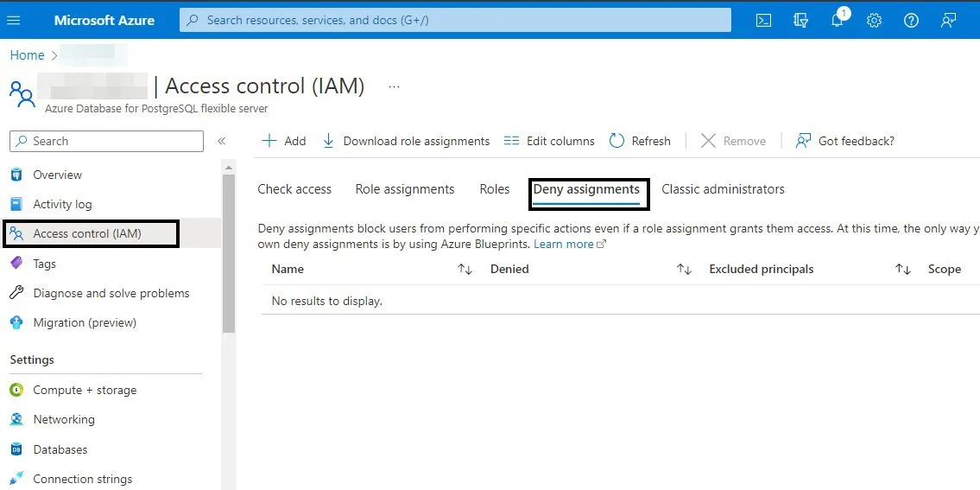Open Edit columns
This screenshot has width=980, height=490.
(x=549, y=141)
